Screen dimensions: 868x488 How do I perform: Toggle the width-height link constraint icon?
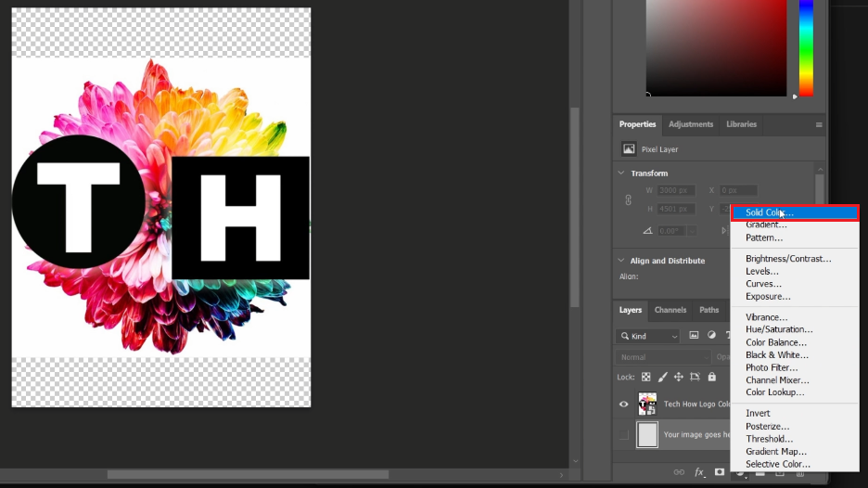point(629,200)
